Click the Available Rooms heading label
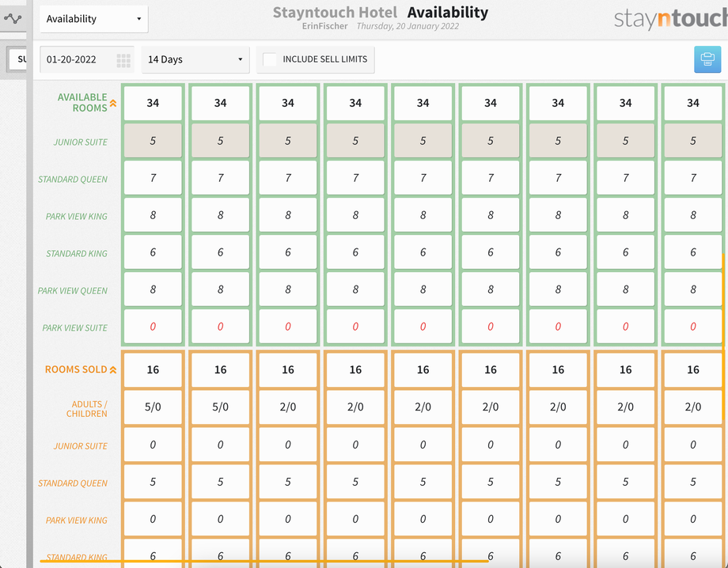728x568 pixels. point(82,103)
